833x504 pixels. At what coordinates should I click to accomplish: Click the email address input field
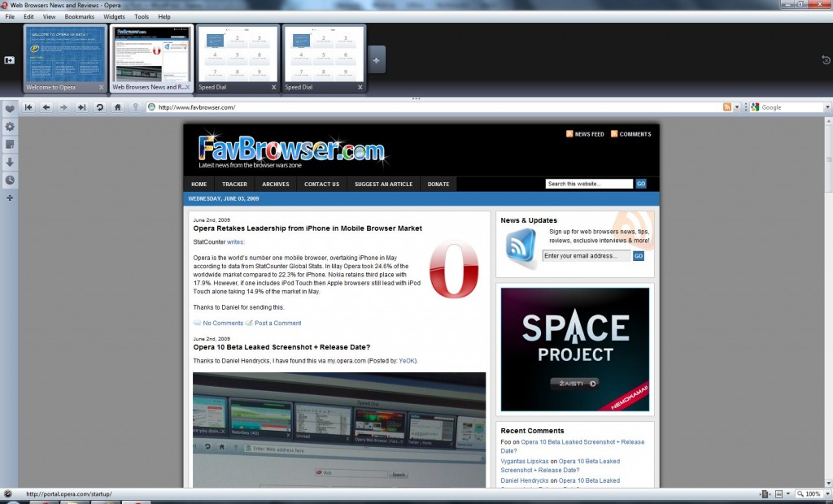tap(586, 256)
